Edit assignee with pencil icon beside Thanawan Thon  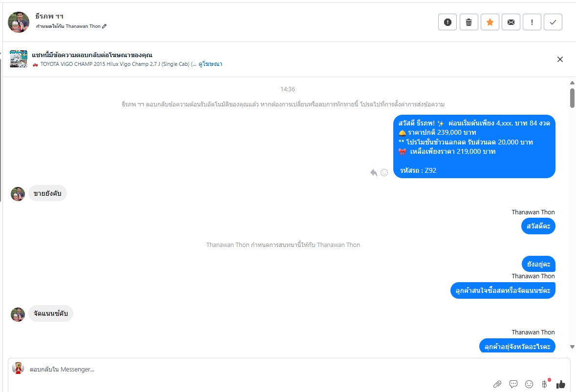105,26
